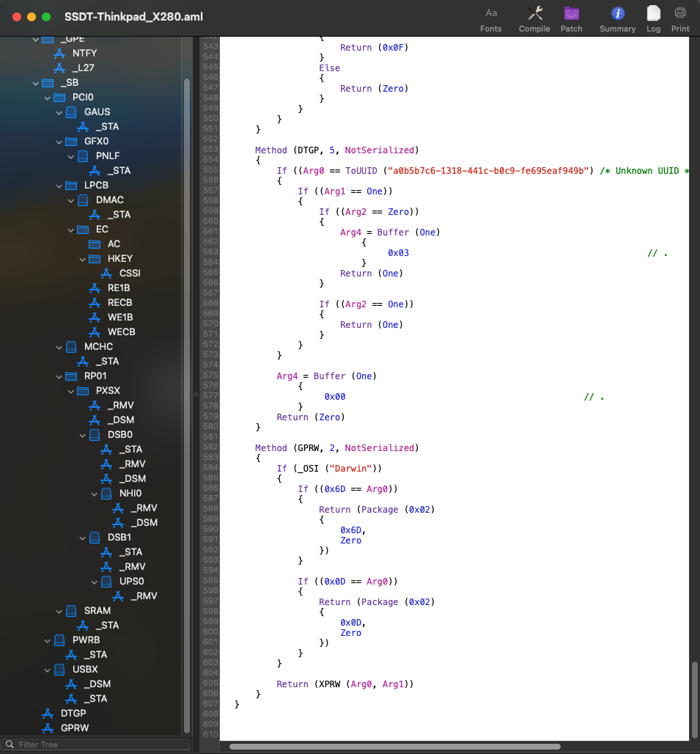Click the AC folder icon under EC
This screenshot has width=700, height=754.
pos(95,244)
